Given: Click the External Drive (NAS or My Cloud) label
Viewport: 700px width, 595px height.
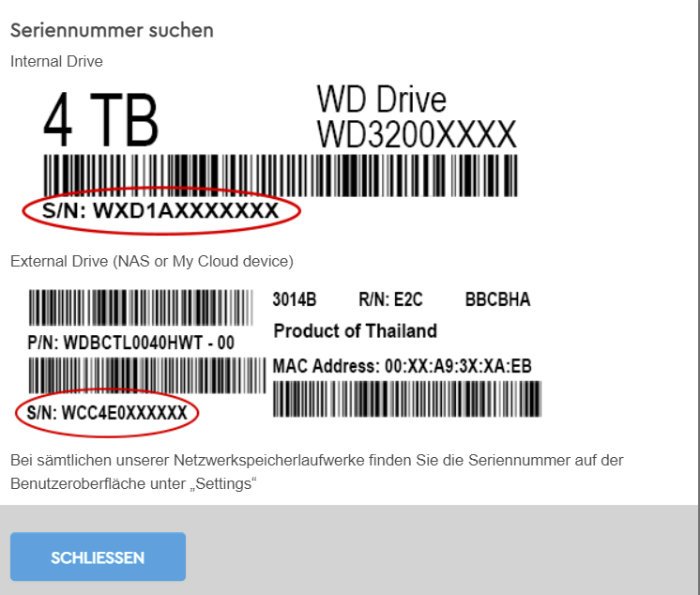Looking at the screenshot, I should (x=152, y=261).
